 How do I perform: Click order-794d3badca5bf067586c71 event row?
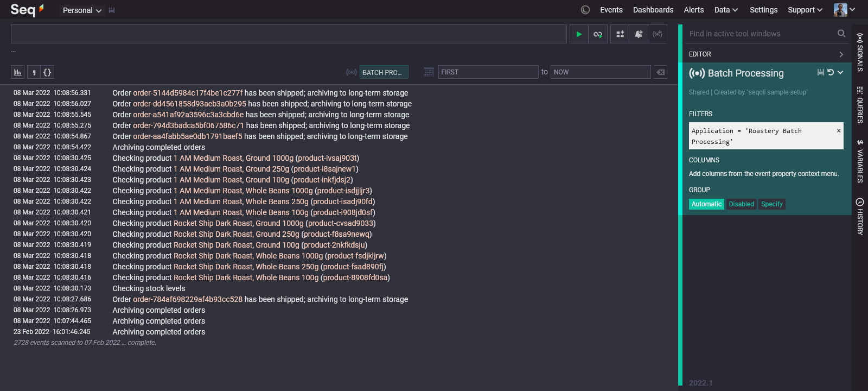click(261, 125)
